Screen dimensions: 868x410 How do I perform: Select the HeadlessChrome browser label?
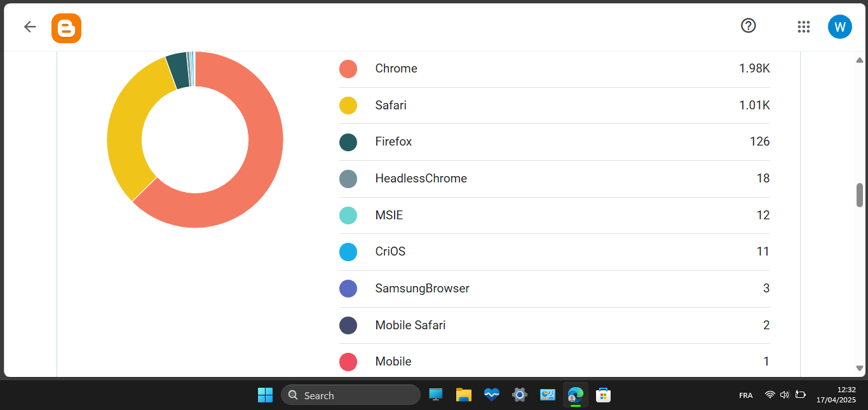pos(421,179)
